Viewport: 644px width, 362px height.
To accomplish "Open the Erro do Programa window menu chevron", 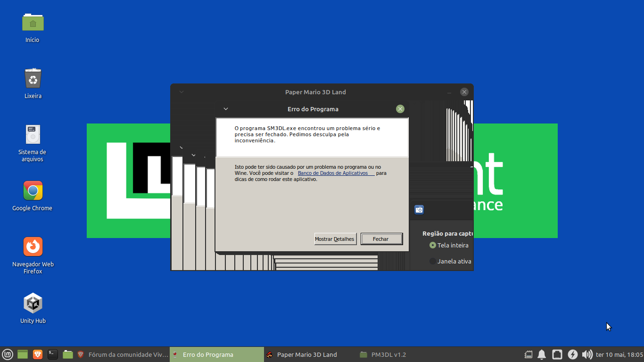I will [x=226, y=109].
